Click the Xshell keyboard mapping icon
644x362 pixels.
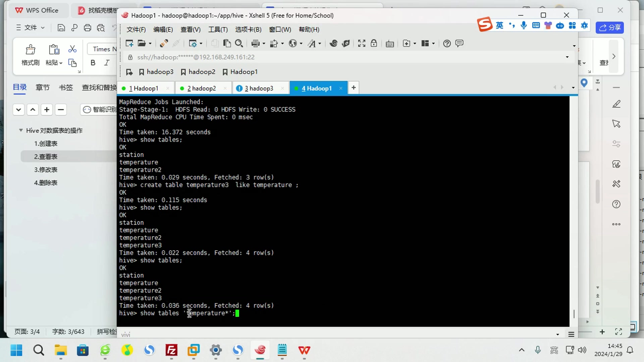390,44
